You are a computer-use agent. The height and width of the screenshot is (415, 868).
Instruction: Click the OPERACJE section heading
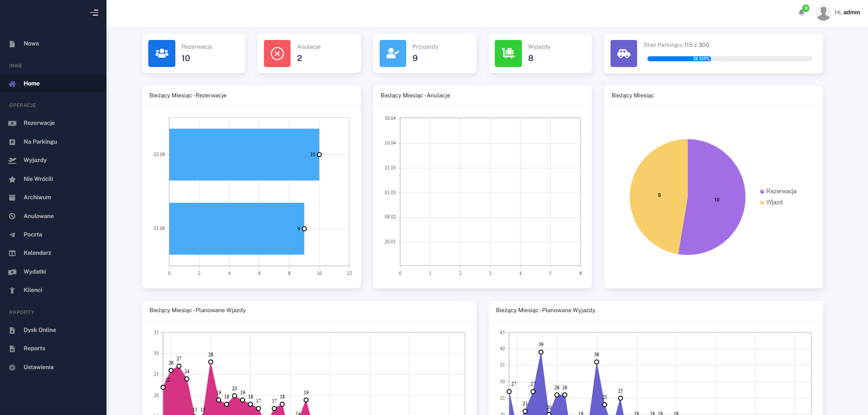[22, 105]
